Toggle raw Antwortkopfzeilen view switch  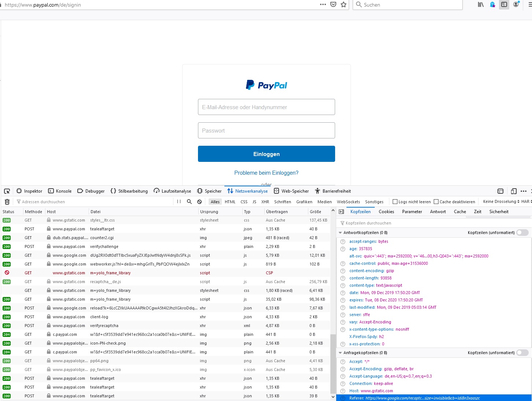522,232
